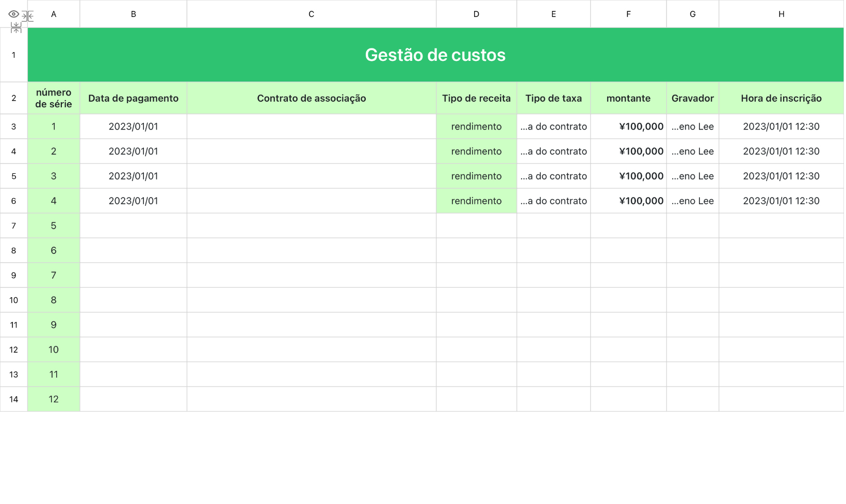Click serial number 12 cell
The image size is (846, 504).
[x=54, y=399]
